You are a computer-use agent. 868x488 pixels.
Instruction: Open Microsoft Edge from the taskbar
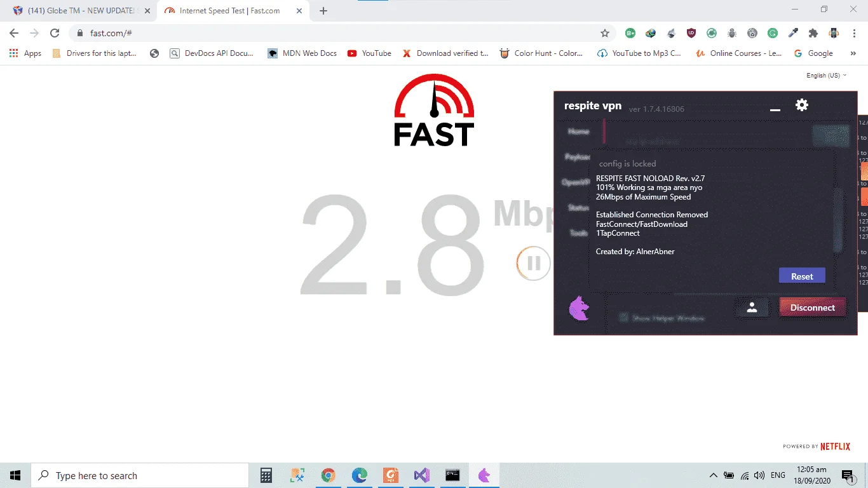point(359,475)
